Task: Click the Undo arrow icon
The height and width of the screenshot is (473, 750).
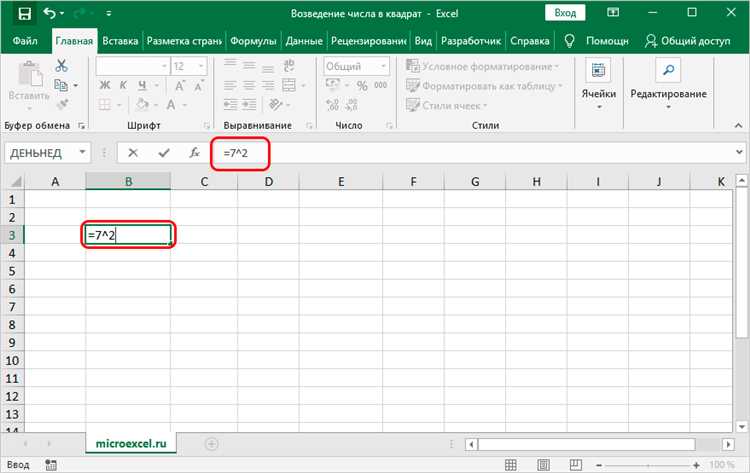Action: click(x=50, y=13)
